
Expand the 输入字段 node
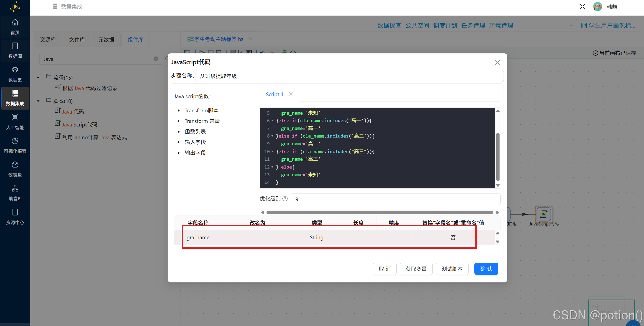[179, 142]
